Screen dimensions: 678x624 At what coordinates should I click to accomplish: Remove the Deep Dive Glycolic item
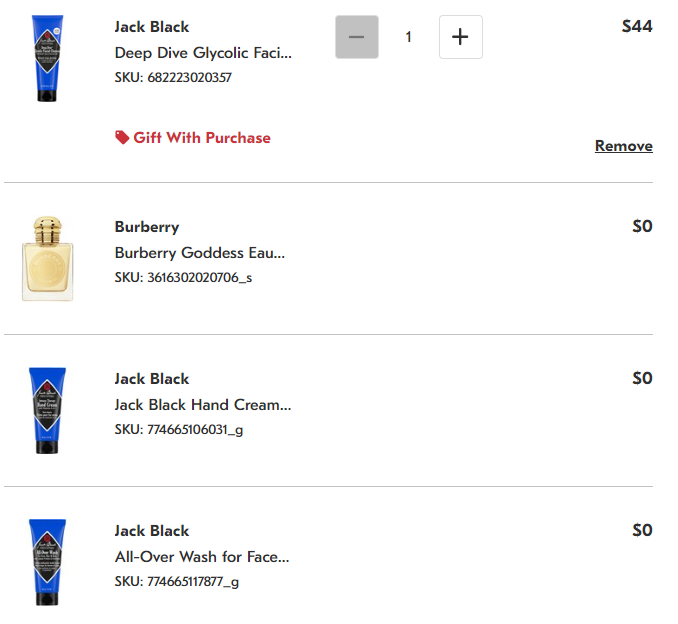(623, 146)
